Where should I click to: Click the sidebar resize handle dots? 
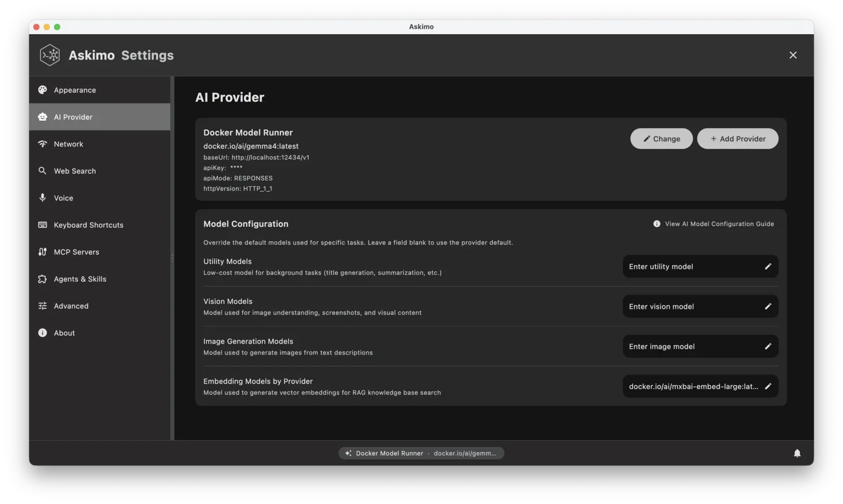(x=172, y=258)
